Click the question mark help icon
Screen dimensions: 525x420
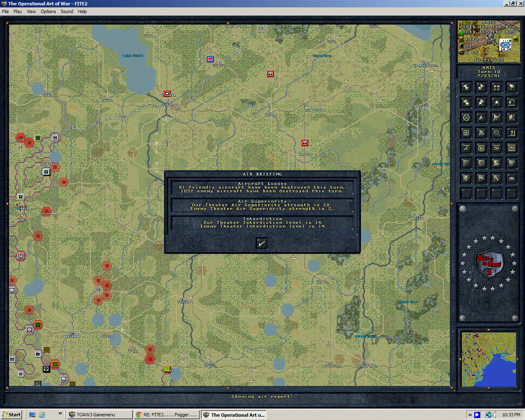pyautogui.click(x=511, y=133)
